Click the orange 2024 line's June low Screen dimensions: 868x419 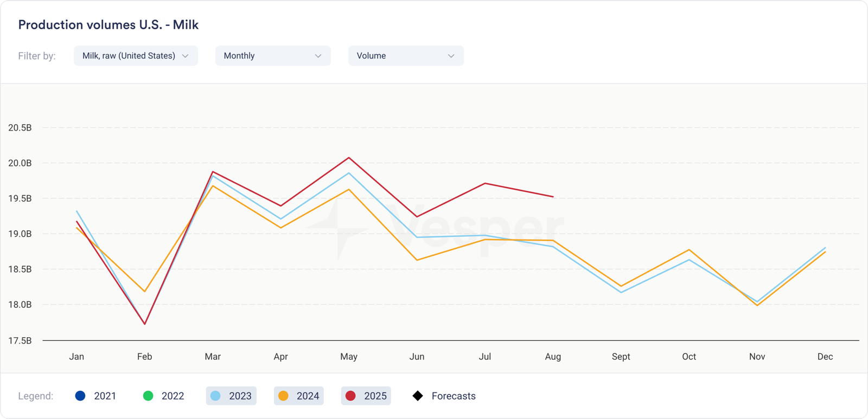click(417, 260)
